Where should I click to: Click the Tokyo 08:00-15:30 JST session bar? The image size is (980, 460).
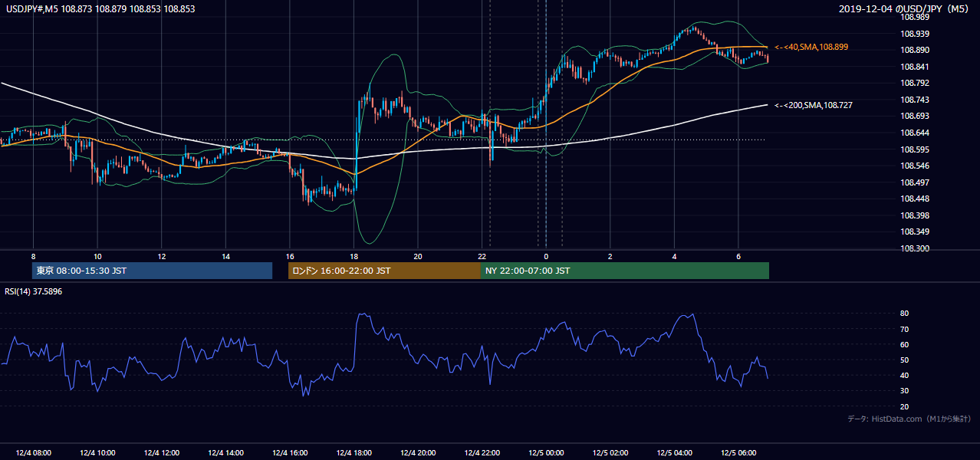pyautogui.click(x=152, y=271)
